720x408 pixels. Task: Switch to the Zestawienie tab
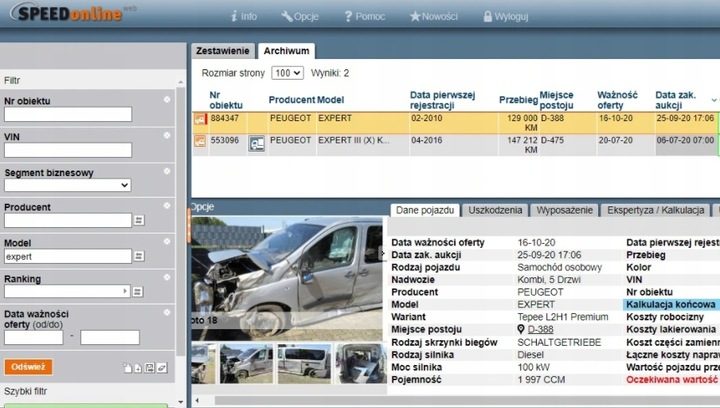222,50
